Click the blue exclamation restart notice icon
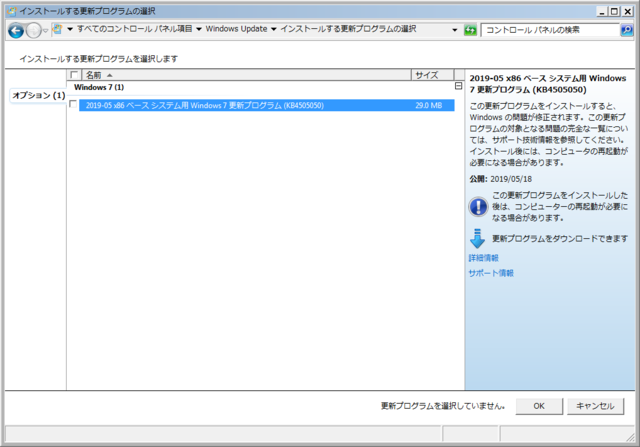640x447 pixels. [478, 207]
